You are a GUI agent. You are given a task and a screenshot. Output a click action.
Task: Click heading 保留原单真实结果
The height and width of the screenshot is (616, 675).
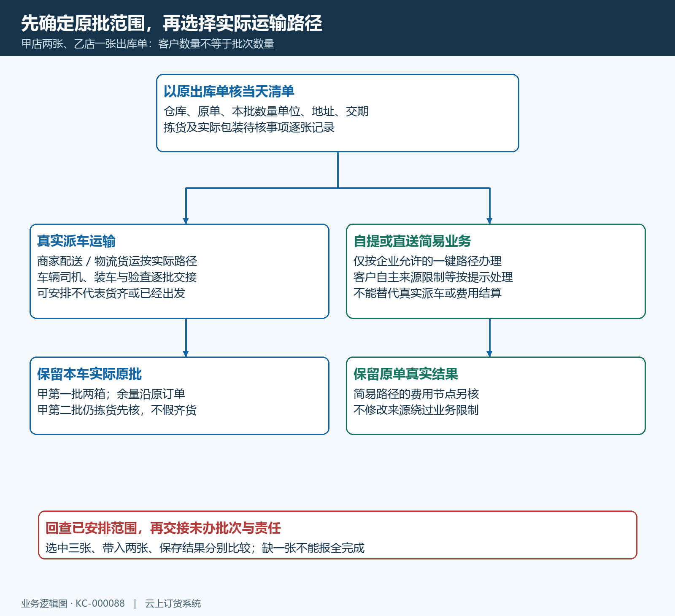click(x=406, y=374)
